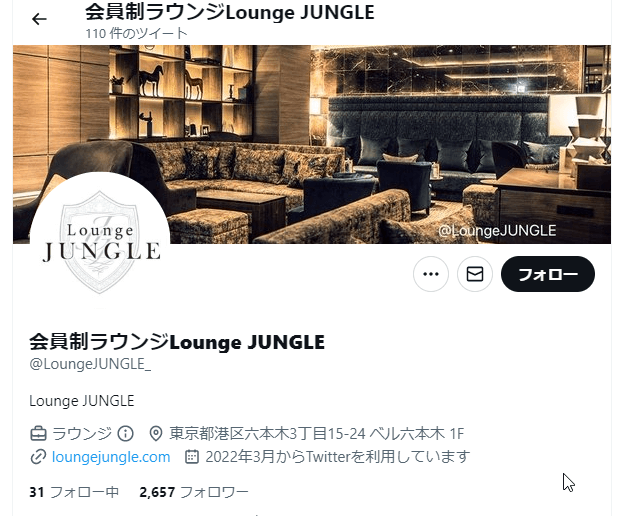Open the lounge interior header banner image

(312, 144)
